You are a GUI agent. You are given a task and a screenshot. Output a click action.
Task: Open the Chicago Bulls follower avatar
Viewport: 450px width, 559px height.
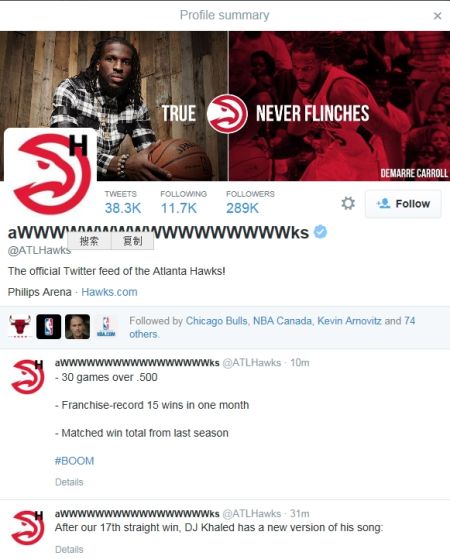[x=20, y=327]
